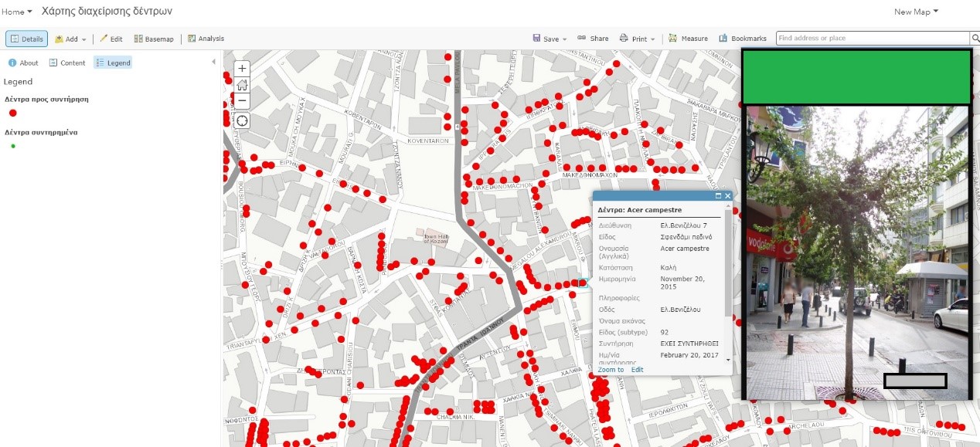Open the Measure tool
The image size is (980, 447).
tap(688, 39)
